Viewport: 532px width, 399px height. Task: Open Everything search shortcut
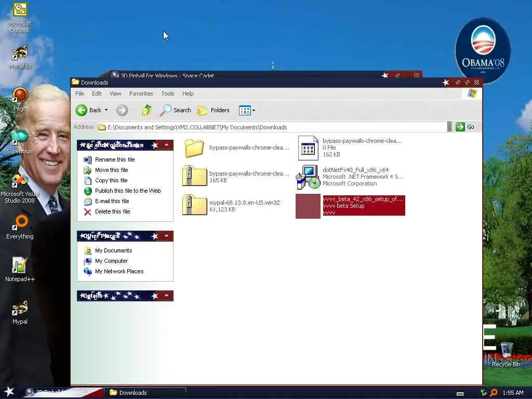coord(20,227)
